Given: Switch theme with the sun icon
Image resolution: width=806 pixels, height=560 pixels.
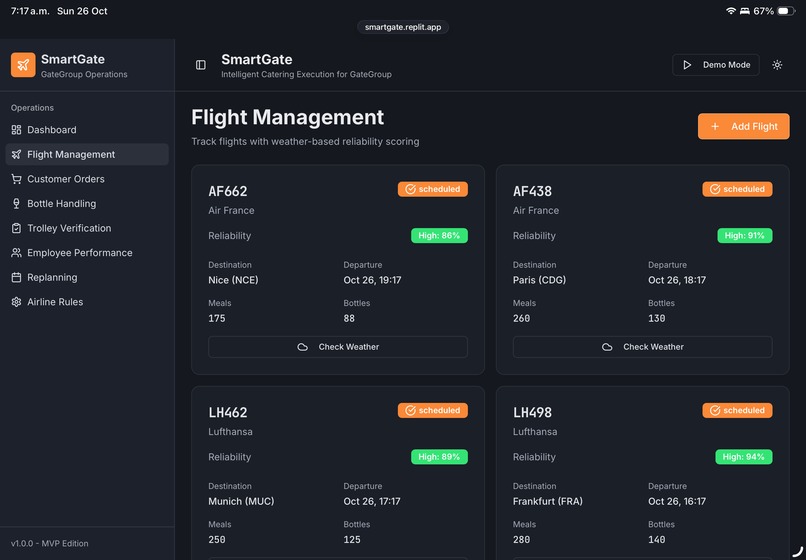Looking at the screenshot, I should [777, 65].
